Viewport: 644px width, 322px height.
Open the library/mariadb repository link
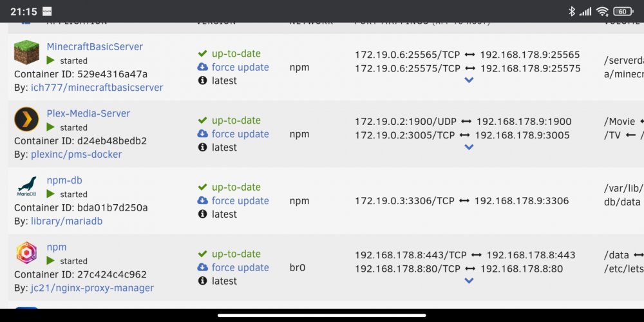(66, 221)
